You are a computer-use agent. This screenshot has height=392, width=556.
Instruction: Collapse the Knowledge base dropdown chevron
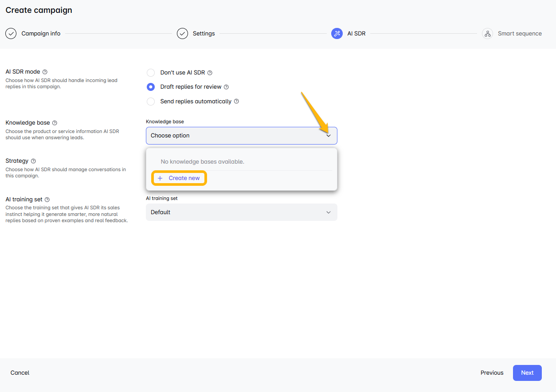pos(329,136)
